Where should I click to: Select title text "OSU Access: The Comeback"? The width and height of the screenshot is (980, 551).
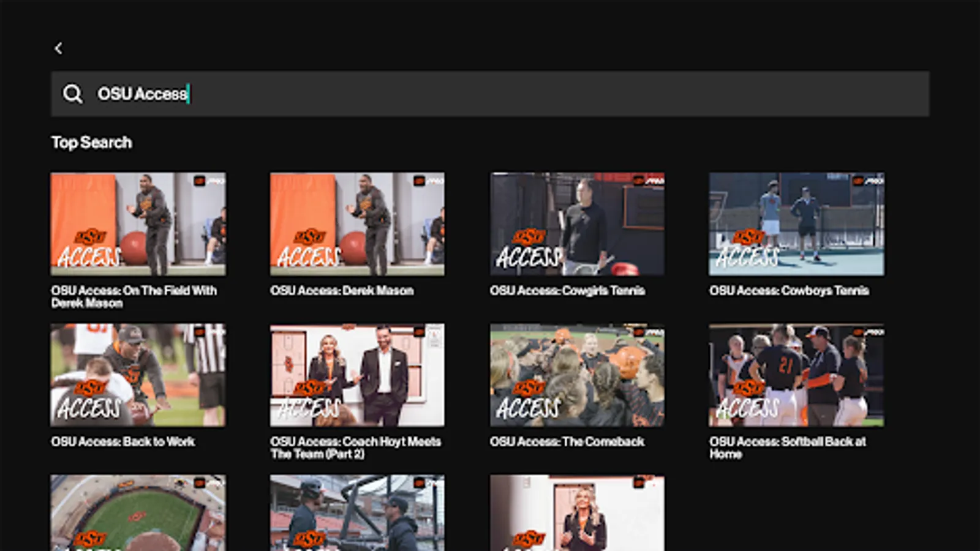tap(567, 441)
